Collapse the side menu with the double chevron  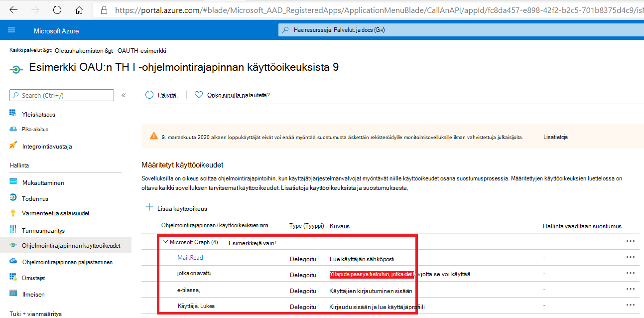pyautogui.click(x=124, y=95)
